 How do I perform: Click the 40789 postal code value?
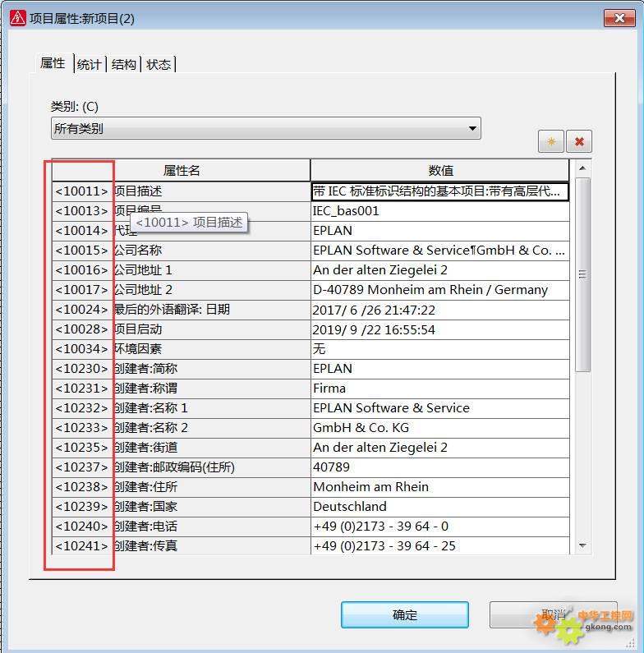440,467
